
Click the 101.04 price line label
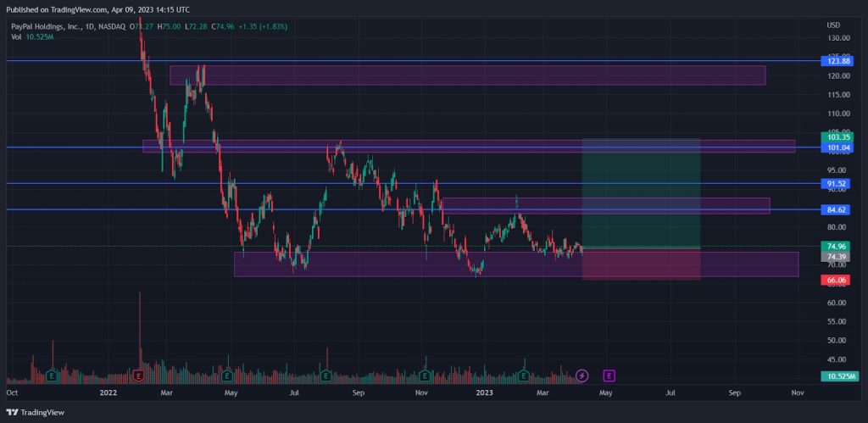point(837,147)
